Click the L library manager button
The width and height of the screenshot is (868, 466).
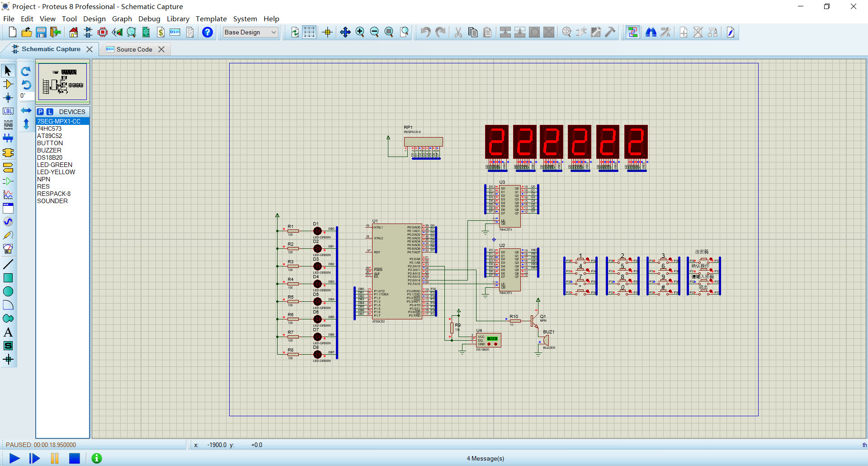[x=50, y=112]
